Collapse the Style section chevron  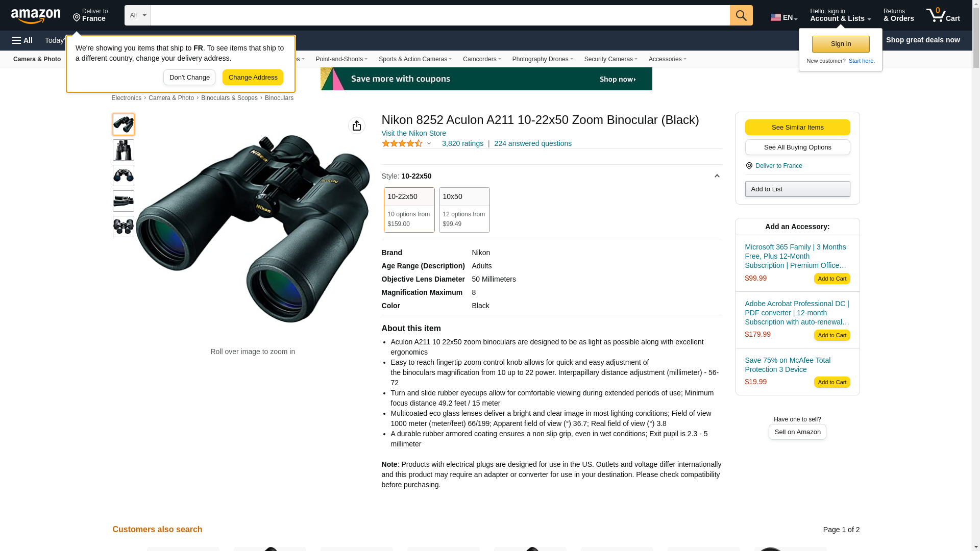click(717, 176)
